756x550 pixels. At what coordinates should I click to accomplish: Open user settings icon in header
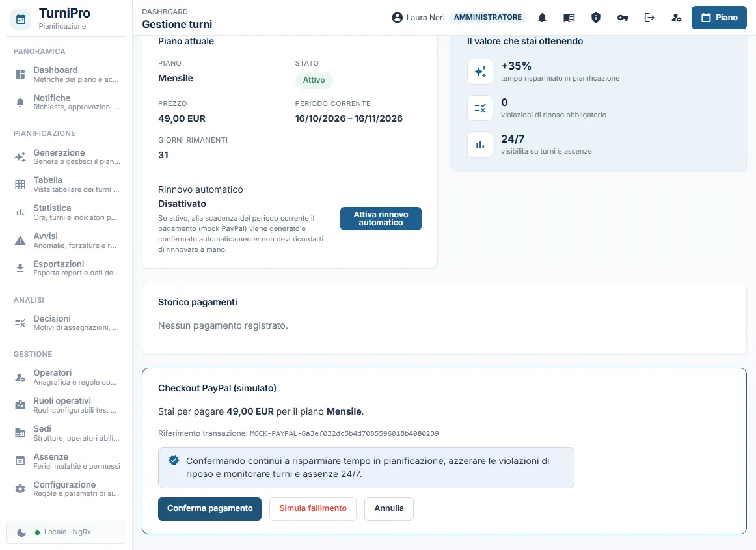pos(676,18)
